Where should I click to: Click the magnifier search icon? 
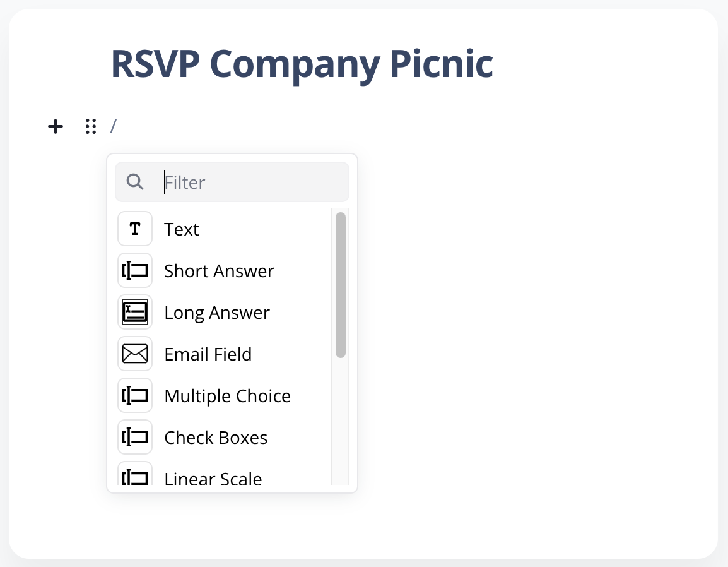click(135, 182)
